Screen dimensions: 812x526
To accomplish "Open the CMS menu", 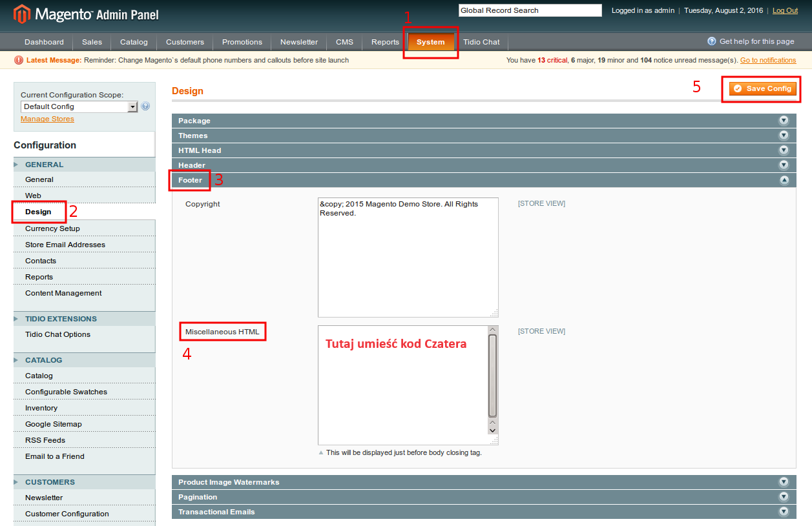I will (x=344, y=42).
